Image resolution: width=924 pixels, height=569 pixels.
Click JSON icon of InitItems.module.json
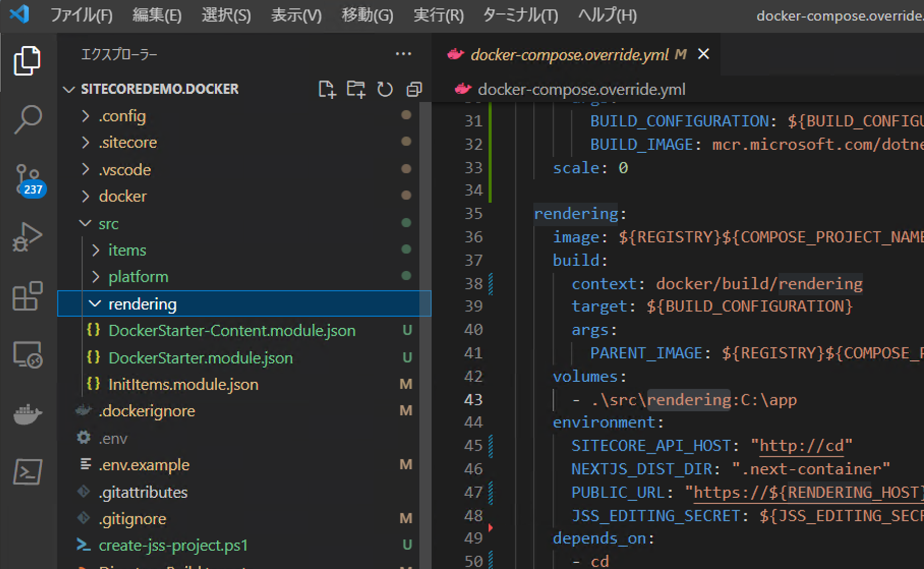pyautogui.click(x=94, y=384)
